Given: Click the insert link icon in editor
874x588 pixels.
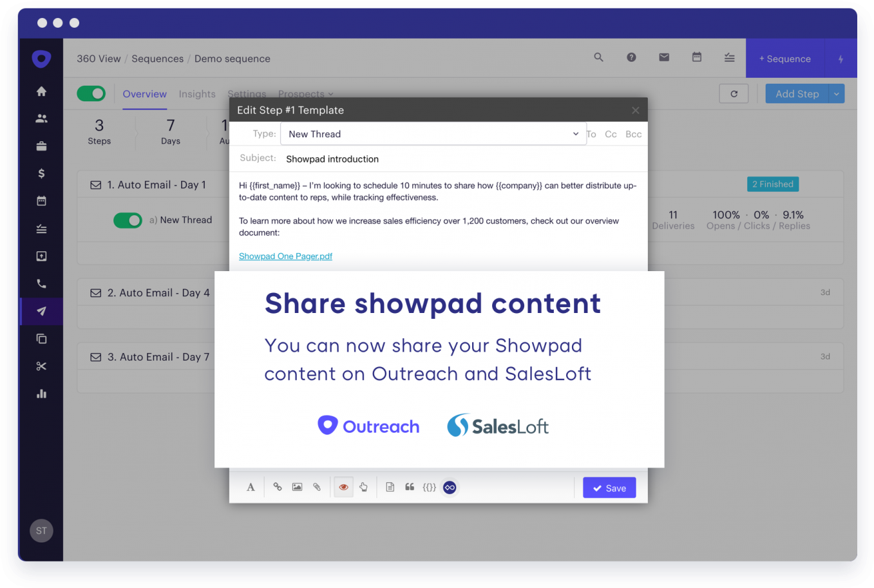Looking at the screenshot, I should pyautogui.click(x=278, y=487).
